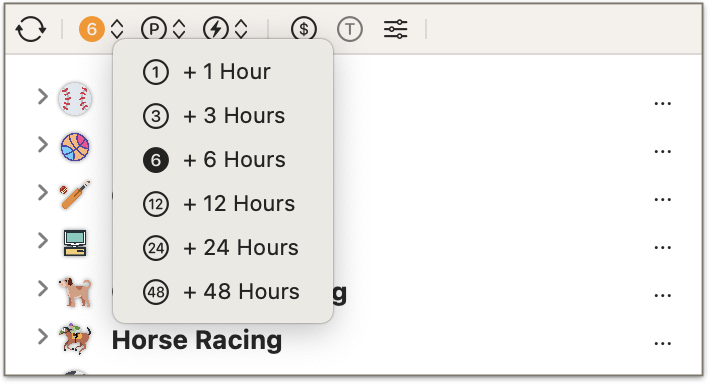Click the dollar sign toolbar icon
Screen dimensions: 709x384
click(304, 29)
